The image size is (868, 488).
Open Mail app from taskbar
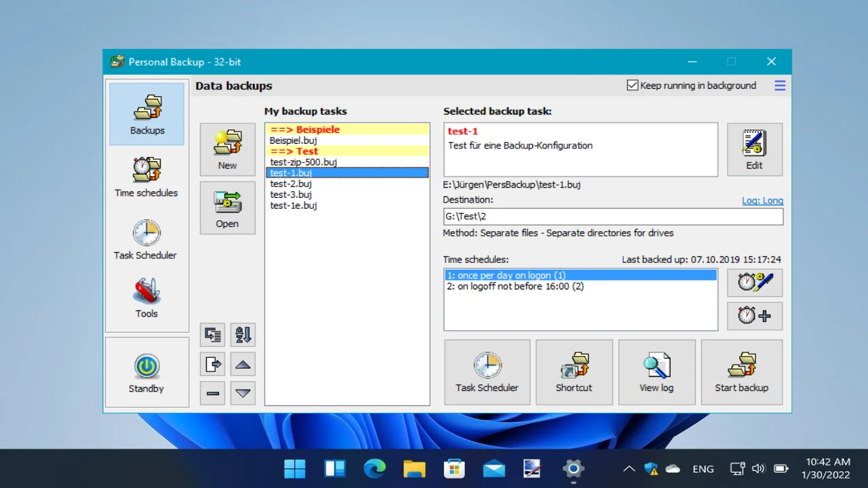tap(494, 468)
